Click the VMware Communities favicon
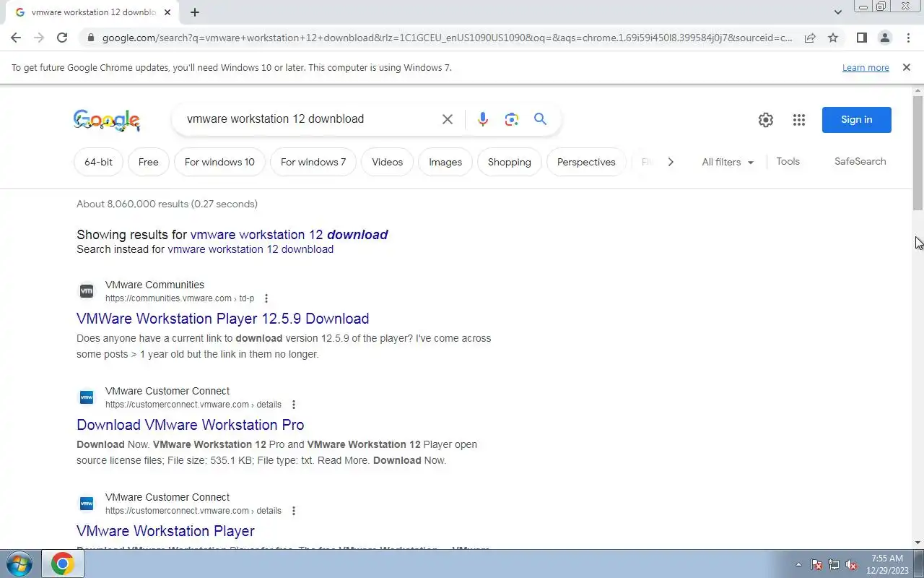 [x=87, y=291]
